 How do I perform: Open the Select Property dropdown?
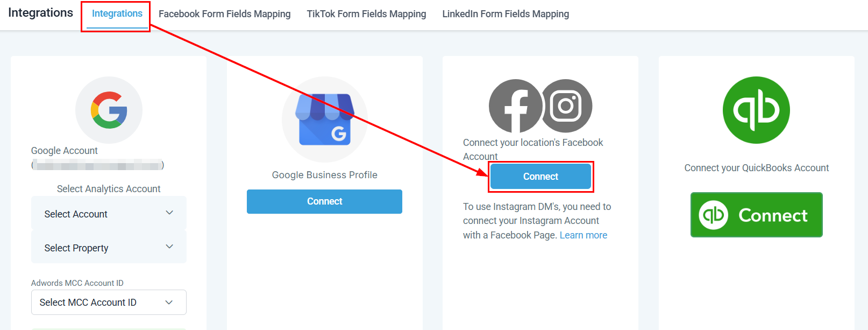pyautogui.click(x=109, y=248)
